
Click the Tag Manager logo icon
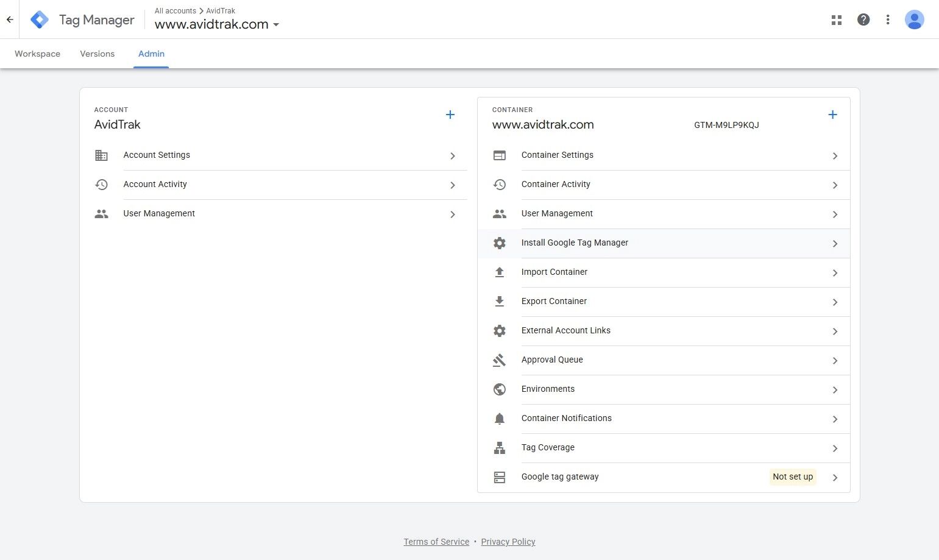[x=40, y=19]
